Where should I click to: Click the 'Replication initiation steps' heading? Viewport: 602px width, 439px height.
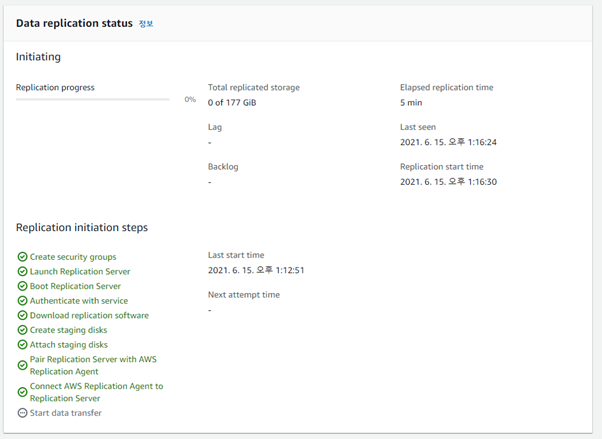coord(82,227)
